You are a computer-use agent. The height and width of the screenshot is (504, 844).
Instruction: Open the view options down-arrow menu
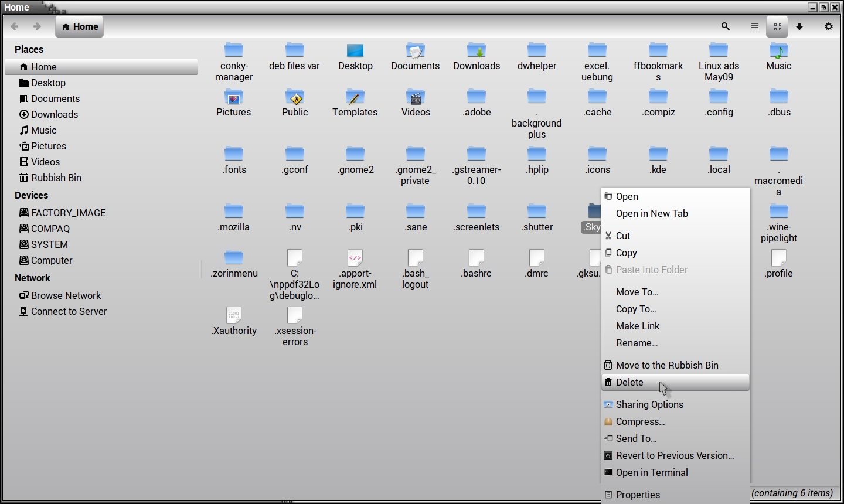(x=799, y=26)
